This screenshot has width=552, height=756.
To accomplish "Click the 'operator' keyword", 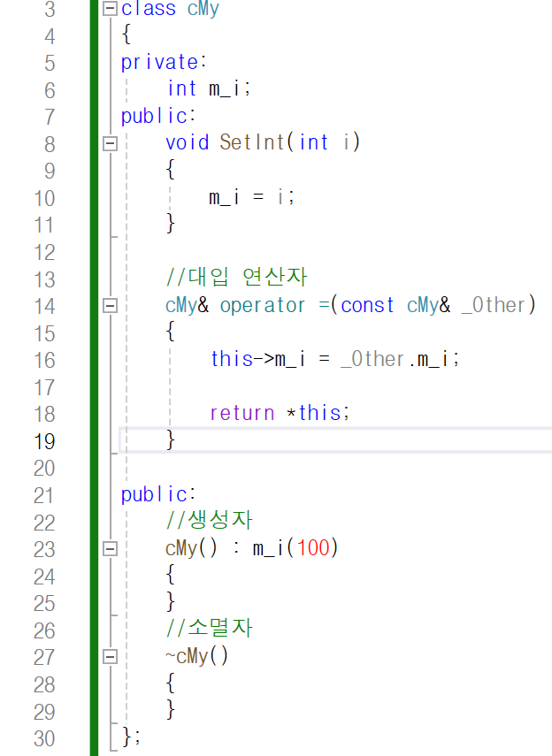I will [x=263, y=305].
